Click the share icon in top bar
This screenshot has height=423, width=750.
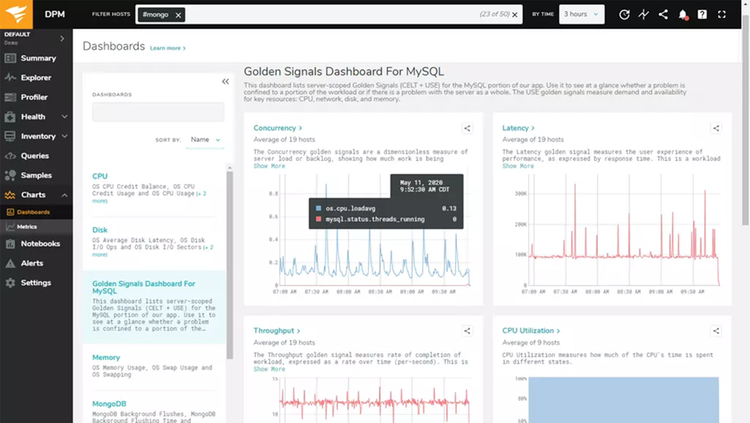pyautogui.click(x=663, y=14)
